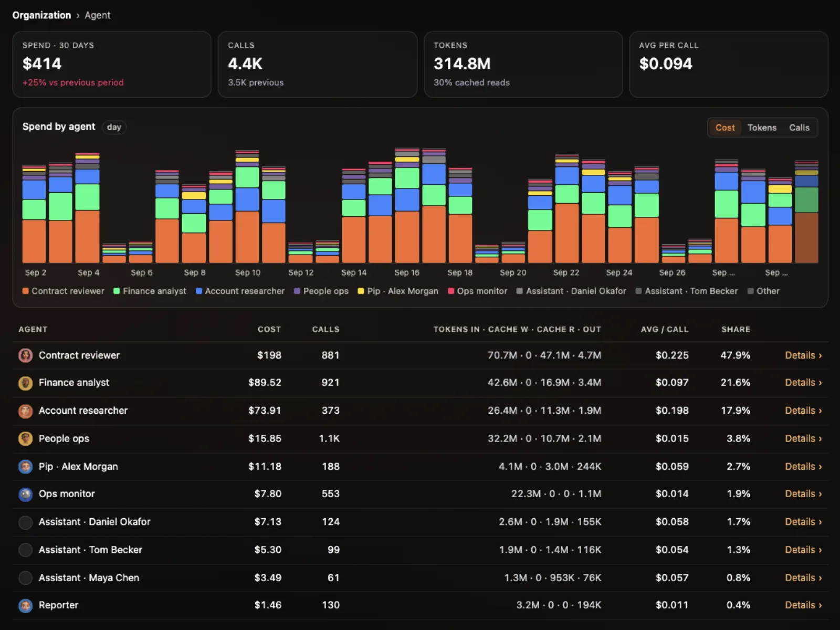Click the Assistant · Maya Chen avatar

click(25, 578)
